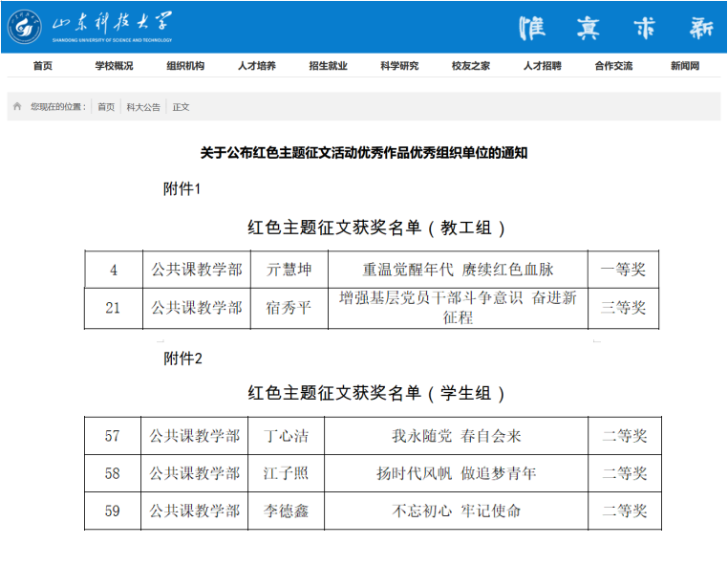This screenshot has width=728, height=566.
Task: Select 组织机构 in navigation bar
Action: click(185, 66)
